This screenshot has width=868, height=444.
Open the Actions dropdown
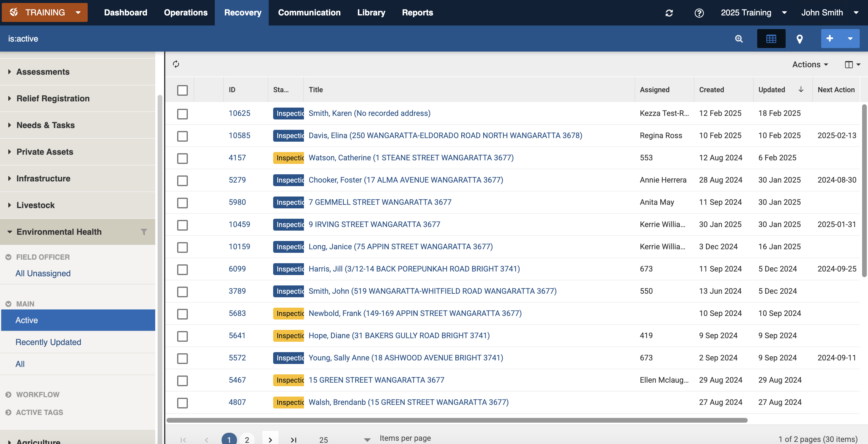point(810,64)
